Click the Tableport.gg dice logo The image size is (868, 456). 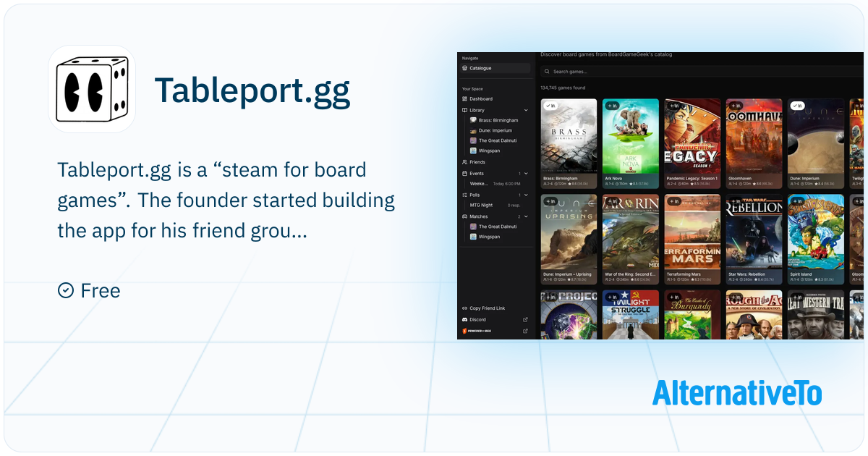pos(92,89)
